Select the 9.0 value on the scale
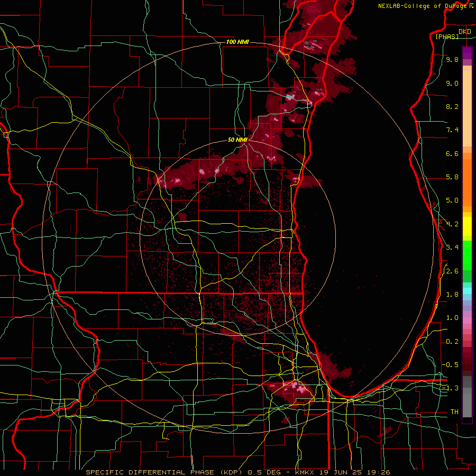 (452, 83)
